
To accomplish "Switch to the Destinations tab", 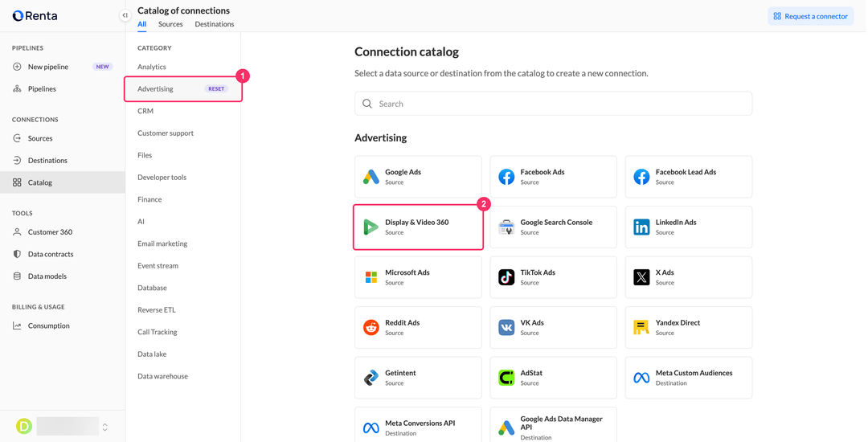I will click(215, 24).
